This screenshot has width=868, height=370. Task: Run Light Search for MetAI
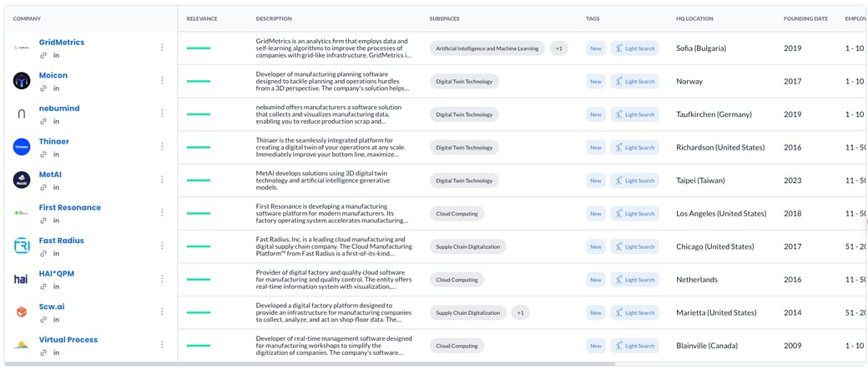[x=634, y=180]
